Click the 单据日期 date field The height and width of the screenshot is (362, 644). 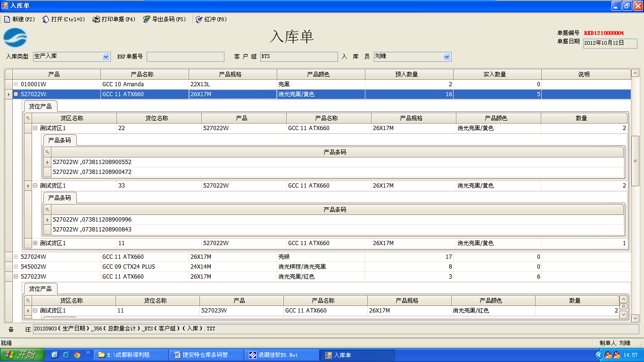click(610, 43)
